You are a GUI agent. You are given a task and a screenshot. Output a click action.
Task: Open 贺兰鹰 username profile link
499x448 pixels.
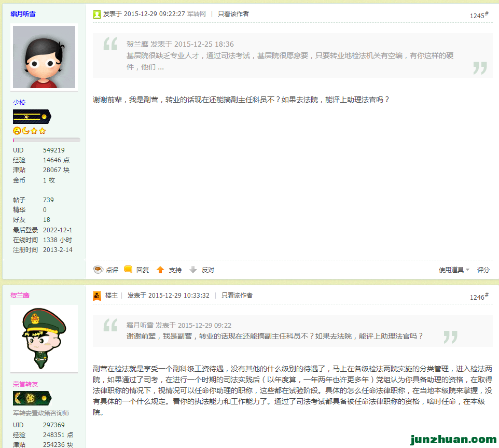[20, 296]
